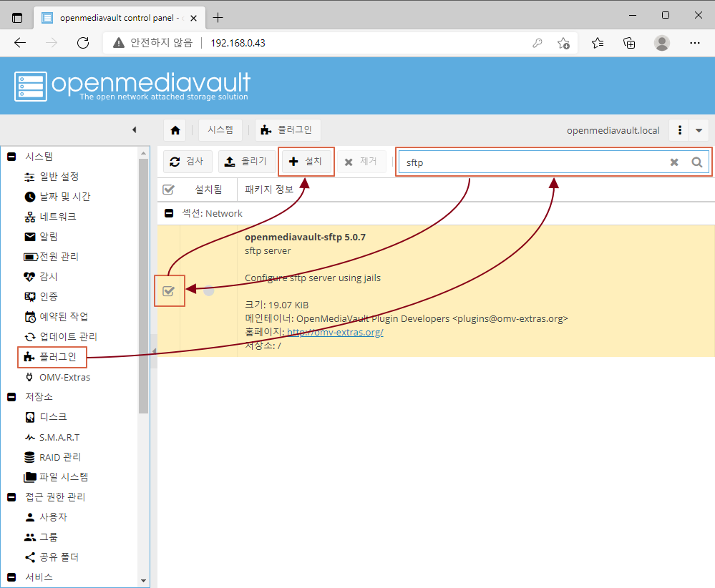Screen dimensions: 715x588
Task: Click the home icon in breadcrumb
Action: [175, 130]
